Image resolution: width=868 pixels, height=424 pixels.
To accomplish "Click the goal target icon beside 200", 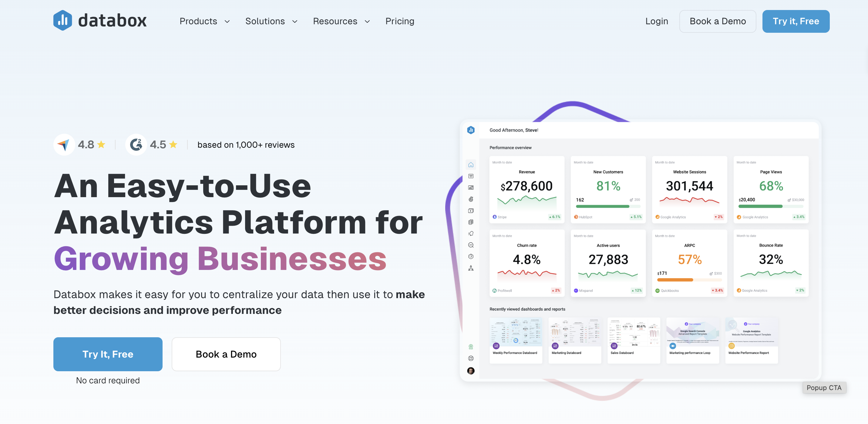I will (631, 200).
